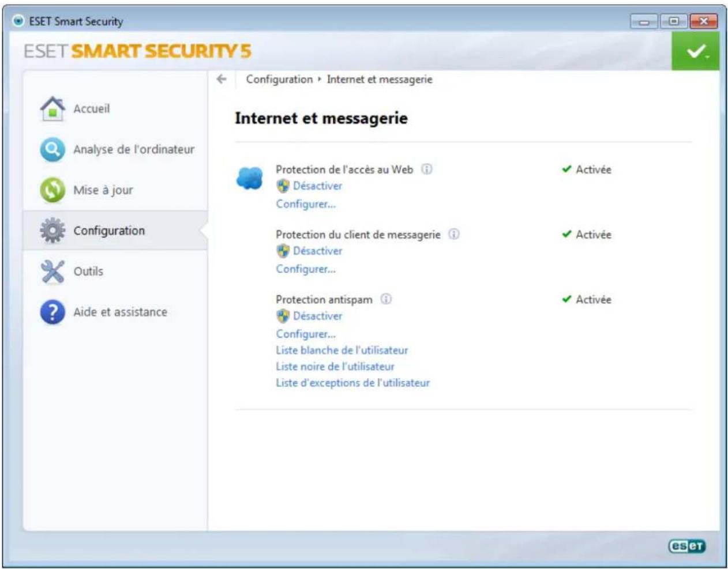Maximize the ESET Smart Security window

(673, 21)
